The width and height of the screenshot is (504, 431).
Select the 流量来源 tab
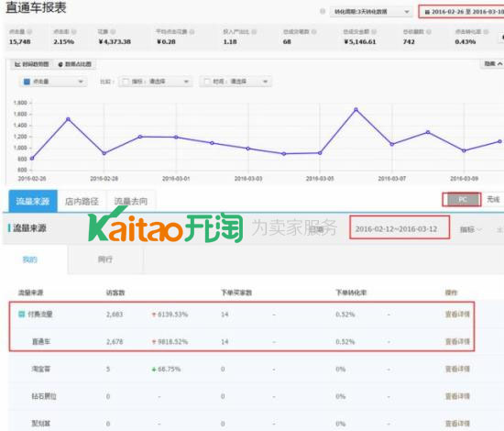pos(33,201)
